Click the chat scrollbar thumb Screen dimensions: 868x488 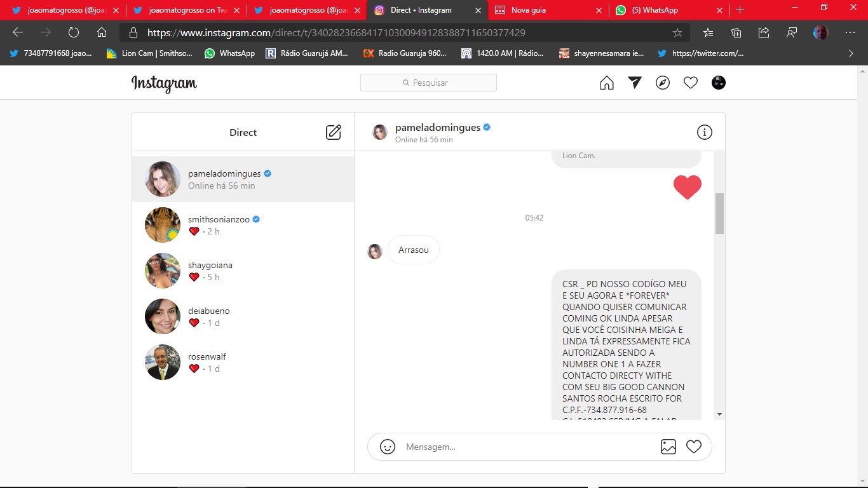[719, 213]
